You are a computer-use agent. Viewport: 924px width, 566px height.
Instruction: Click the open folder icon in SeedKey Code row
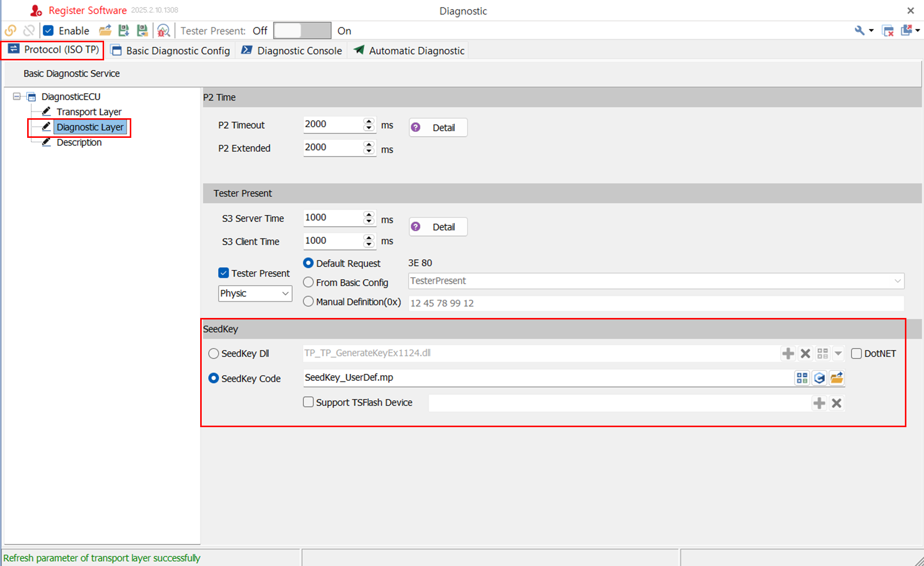pos(836,378)
